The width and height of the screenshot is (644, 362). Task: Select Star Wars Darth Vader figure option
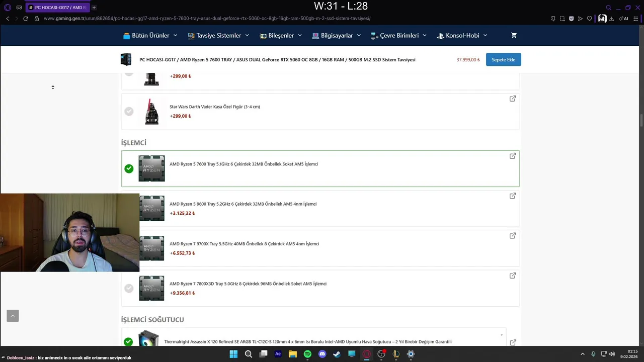click(x=129, y=111)
